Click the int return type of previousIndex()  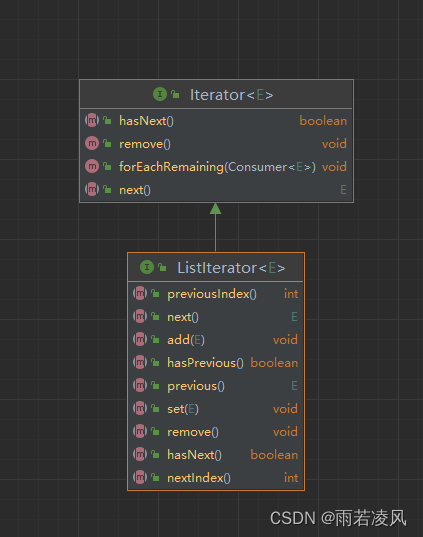click(291, 294)
